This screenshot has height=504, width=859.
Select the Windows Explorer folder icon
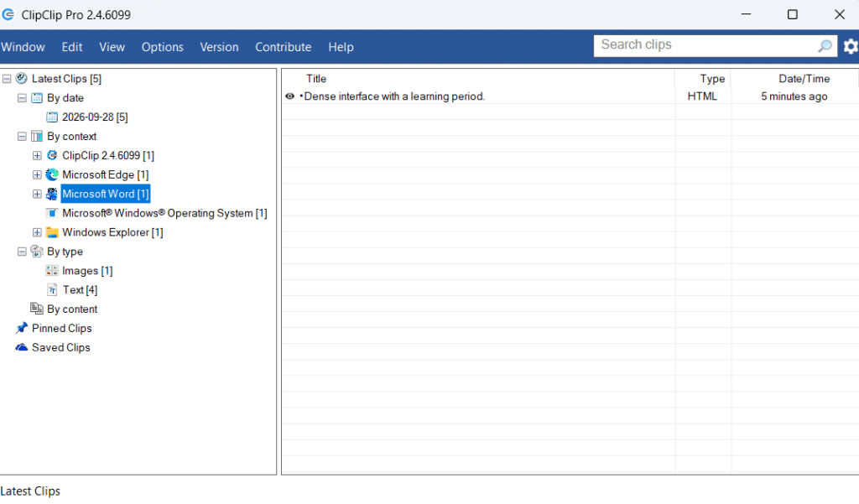[52, 232]
